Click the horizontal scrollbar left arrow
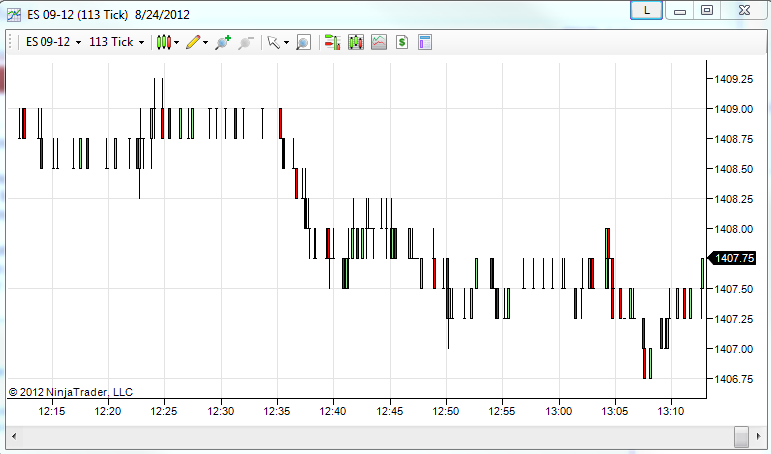 click(x=14, y=436)
